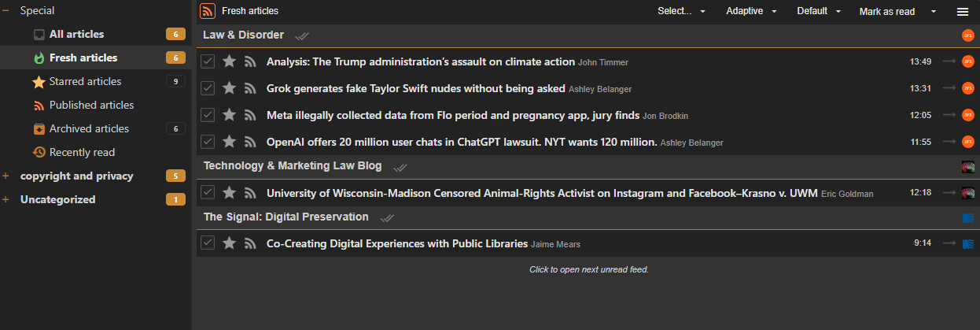
Task: Star the Grok fake Taylor Swift article
Action: point(229,88)
